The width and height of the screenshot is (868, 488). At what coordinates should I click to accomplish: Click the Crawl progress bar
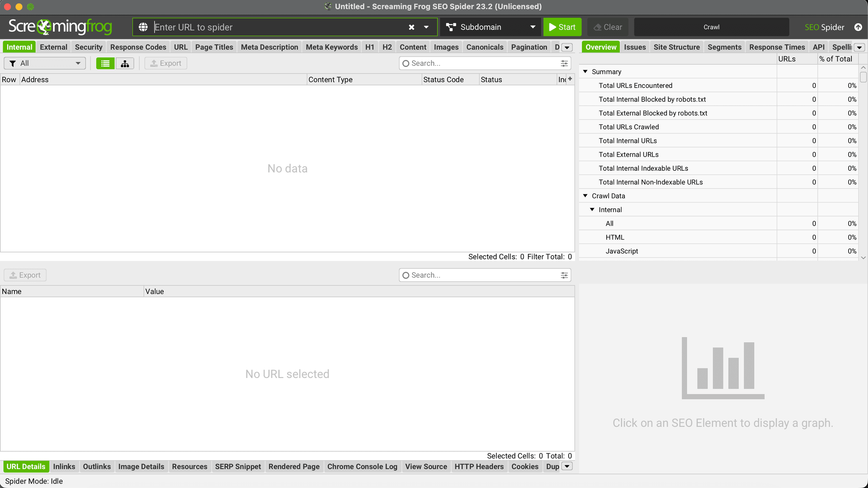click(711, 27)
